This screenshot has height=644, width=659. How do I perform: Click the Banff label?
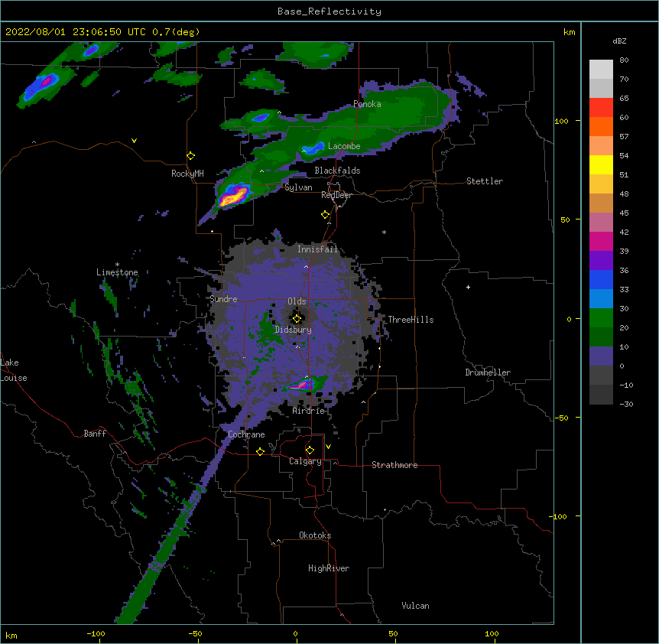(95, 434)
